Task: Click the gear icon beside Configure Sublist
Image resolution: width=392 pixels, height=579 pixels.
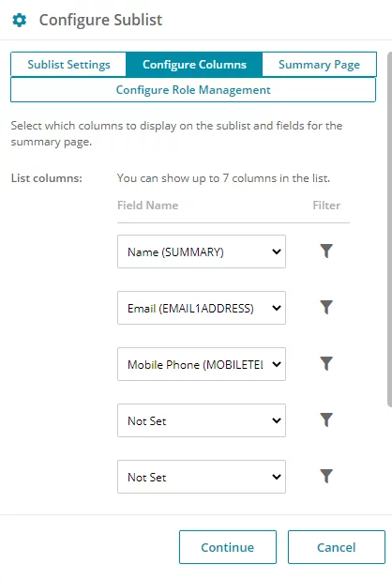Action: (19, 20)
